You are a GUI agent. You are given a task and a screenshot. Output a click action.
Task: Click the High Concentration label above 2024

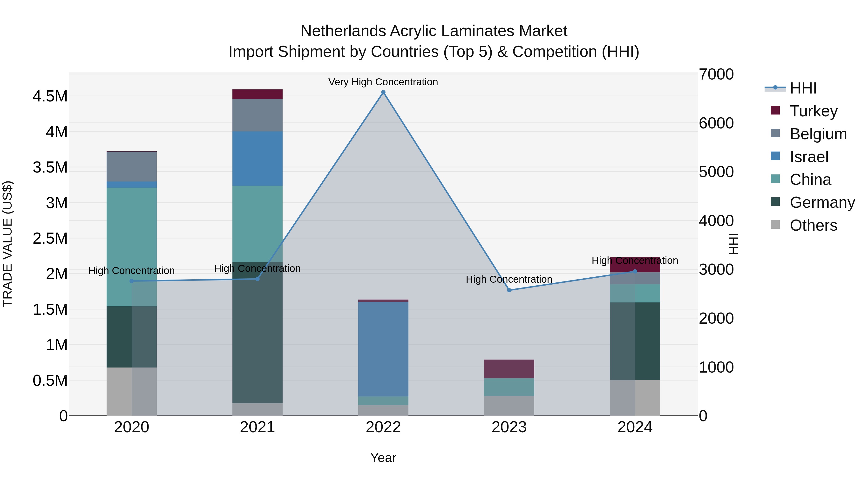point(635,260)
